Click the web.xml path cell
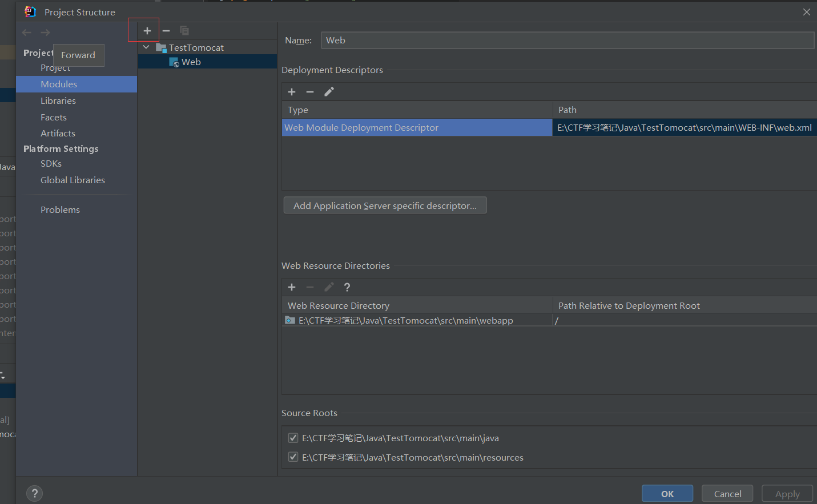This screenshot has width=817, height=504. pos(685,127)
